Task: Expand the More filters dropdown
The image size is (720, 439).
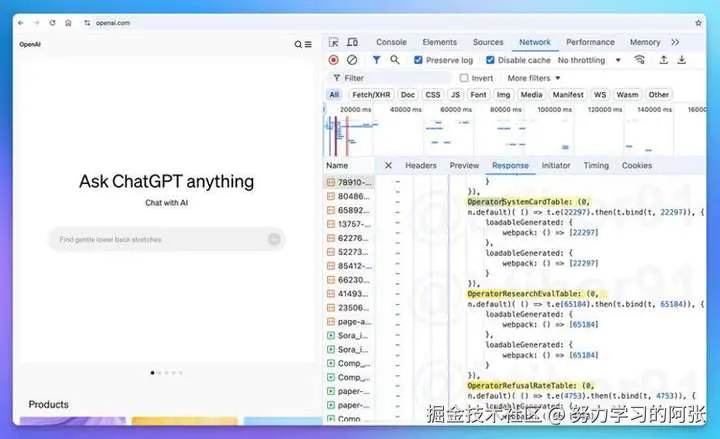Action: (534, 78)
